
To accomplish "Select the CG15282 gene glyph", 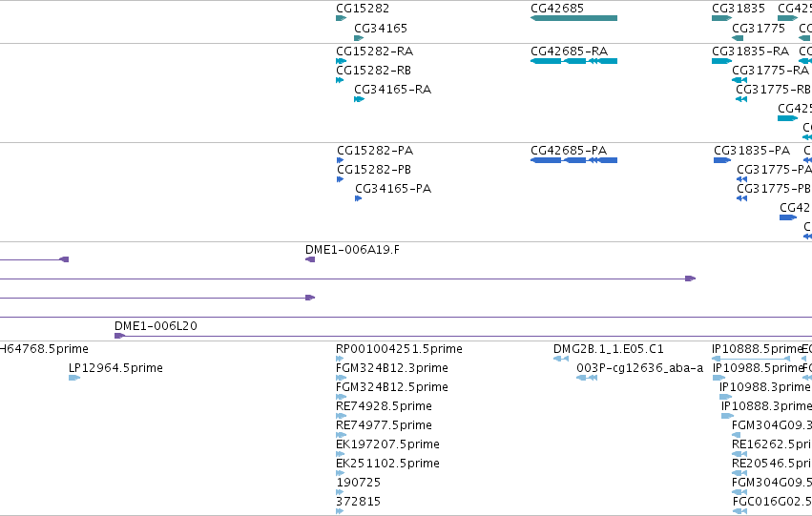I will [341, 18].
